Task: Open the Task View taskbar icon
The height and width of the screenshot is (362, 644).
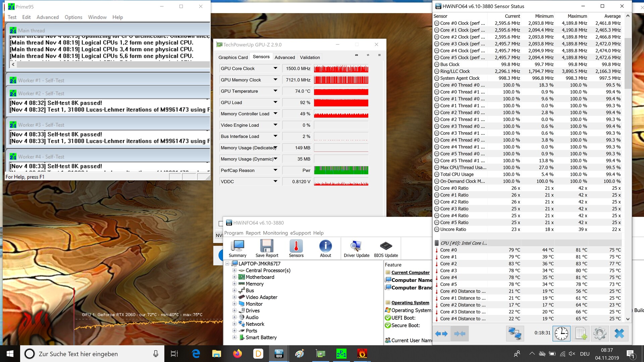Action: pos(174,354)
